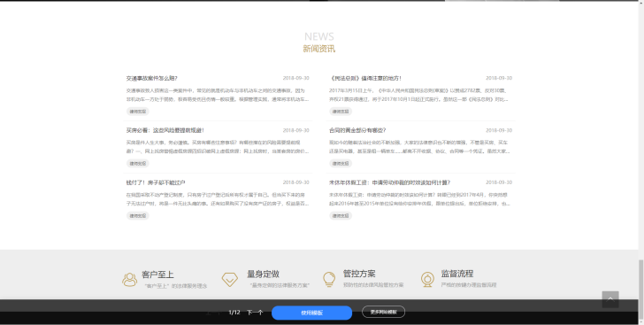644x325 pixels.
Task: Click the 监督流程 heading text
Action: click(457, 274)
